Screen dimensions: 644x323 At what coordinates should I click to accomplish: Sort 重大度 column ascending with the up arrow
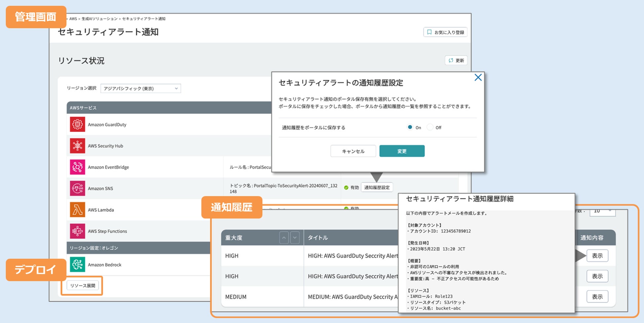(x=284, y=238)
